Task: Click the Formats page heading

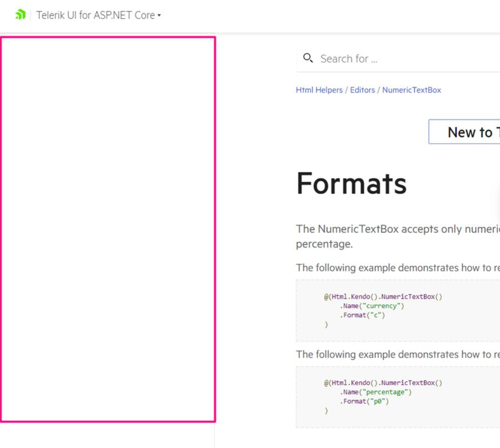Action: [352, 183]
